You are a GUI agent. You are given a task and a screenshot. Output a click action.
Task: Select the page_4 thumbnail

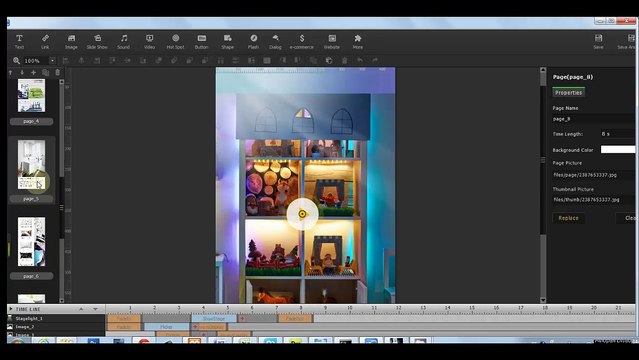[31, 95]
